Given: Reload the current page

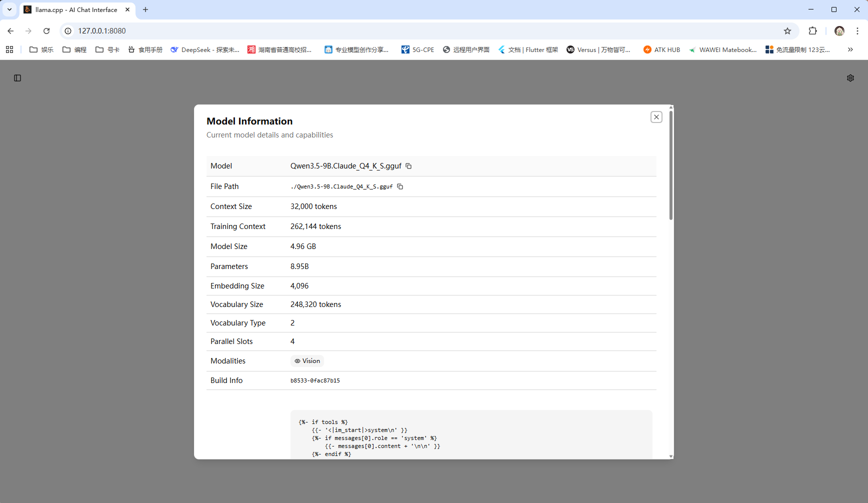Looking at the screenshot, I should point(46,31).
